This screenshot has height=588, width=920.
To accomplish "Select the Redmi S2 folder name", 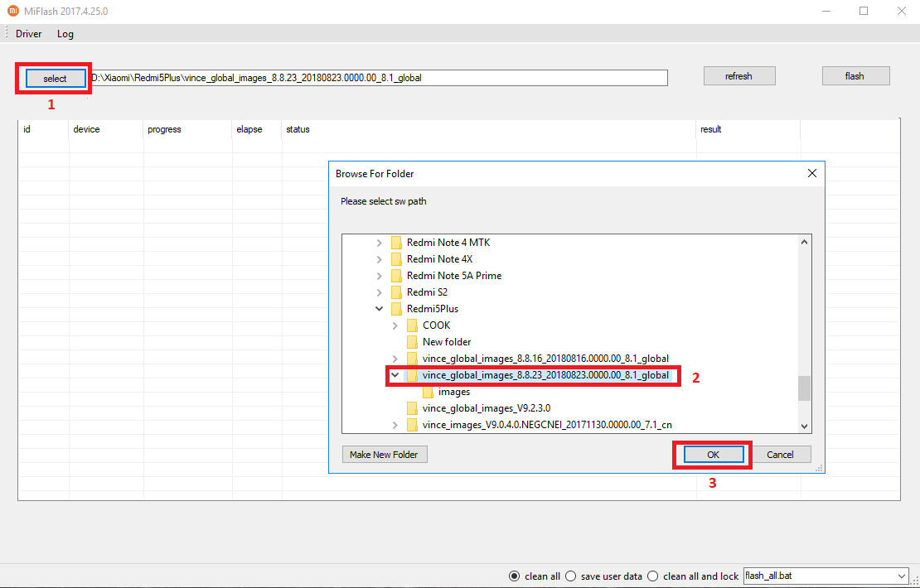I will [x=427, y=292].
